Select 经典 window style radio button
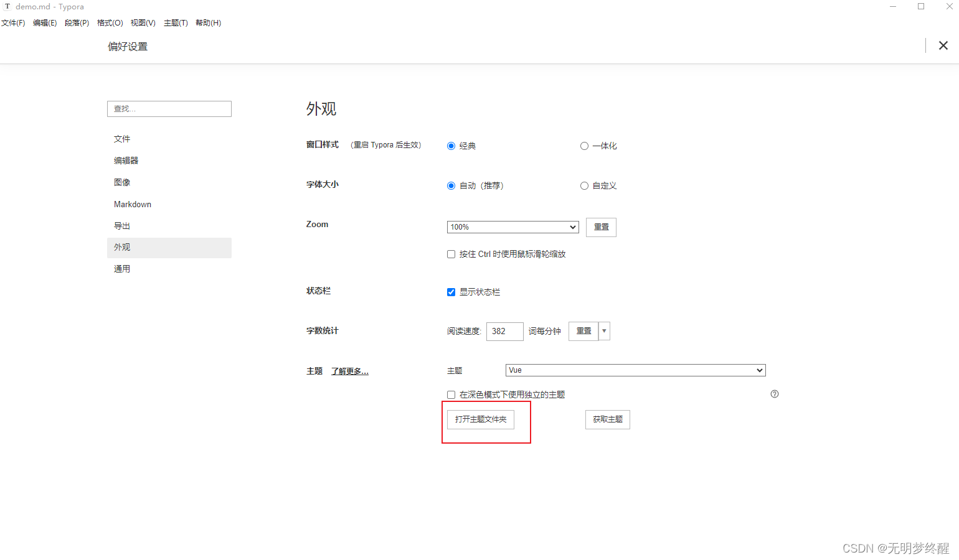The image size is (959, 560). tap(451, 146)
